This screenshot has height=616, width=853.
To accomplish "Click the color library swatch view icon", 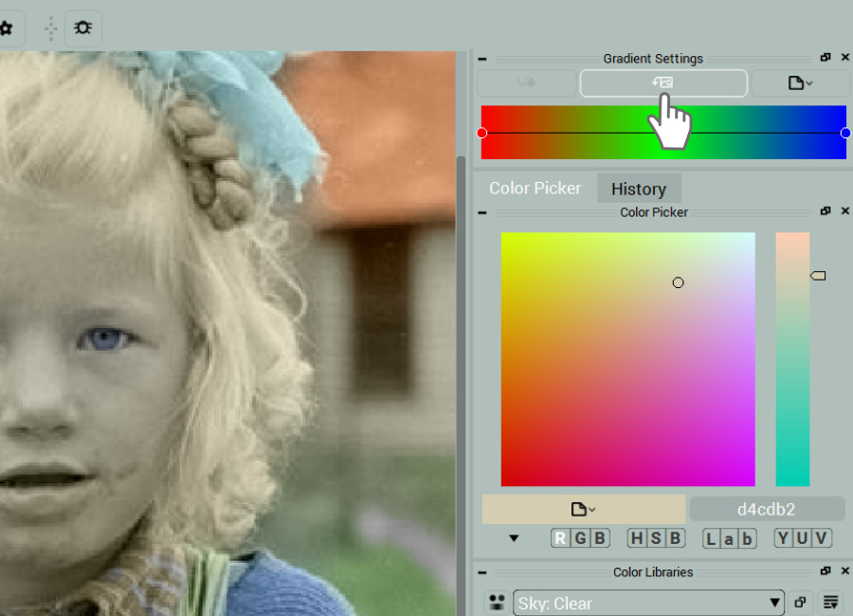I will [497, 603].
